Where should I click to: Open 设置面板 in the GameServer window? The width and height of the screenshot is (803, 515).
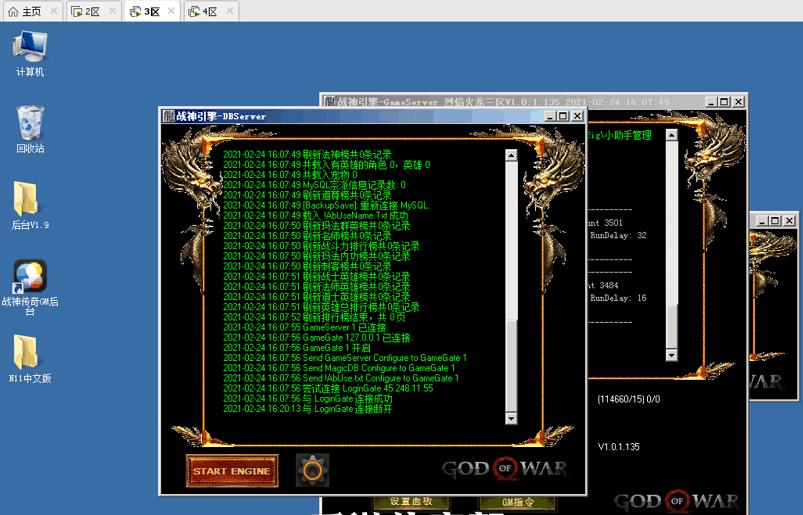tap(411, 502)
